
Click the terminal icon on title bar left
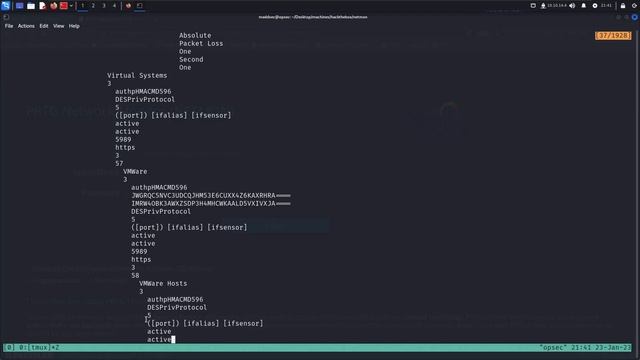pos(6,17)
